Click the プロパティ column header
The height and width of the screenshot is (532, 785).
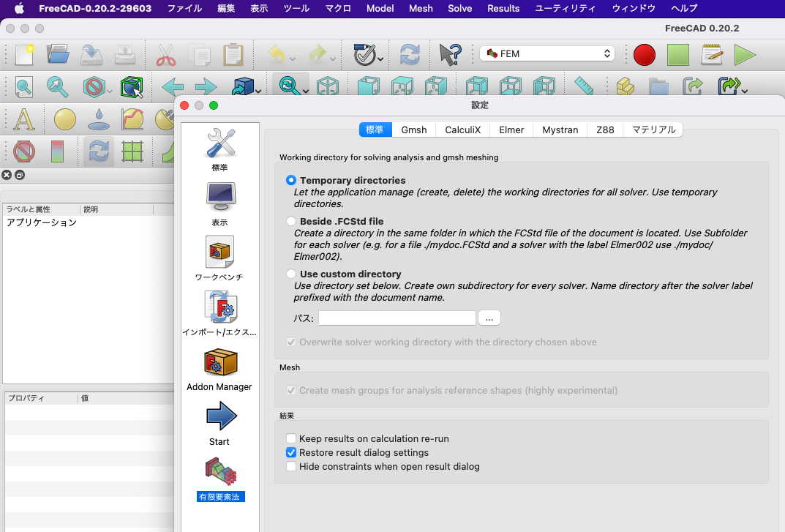(x=42, y=398)
